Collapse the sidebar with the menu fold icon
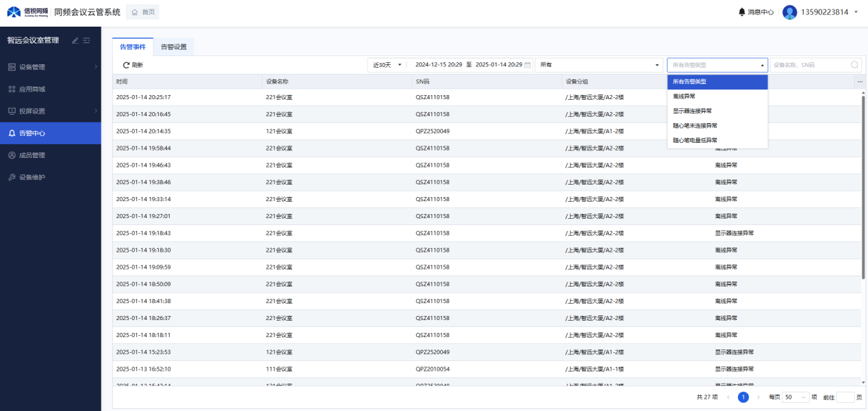The image size is (868, 411). [87, 40]
